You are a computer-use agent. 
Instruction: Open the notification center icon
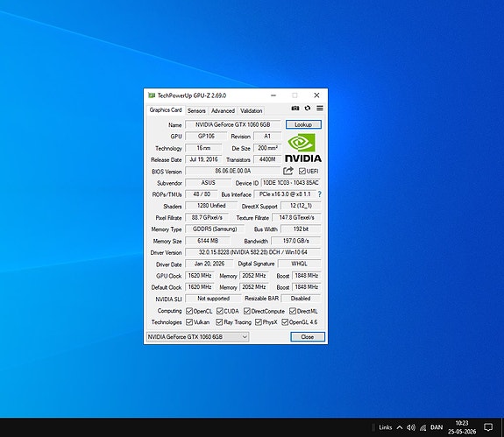click(x=488, y=427)
